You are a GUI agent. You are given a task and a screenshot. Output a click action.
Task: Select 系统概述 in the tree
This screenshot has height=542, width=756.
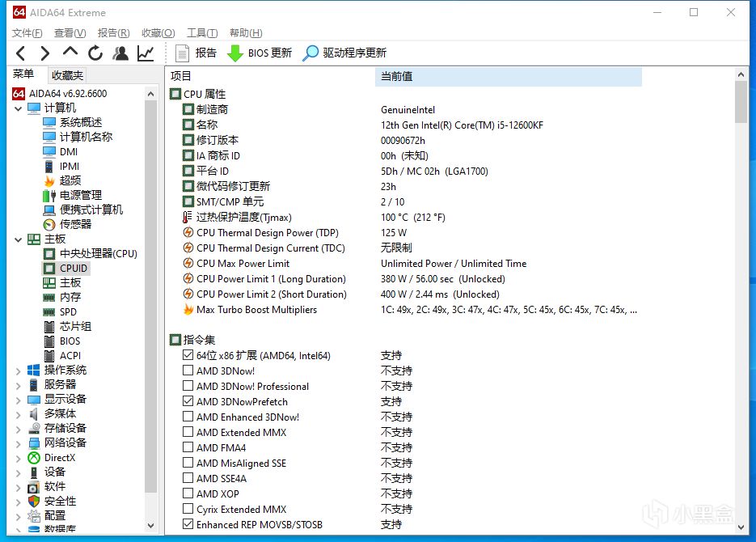[72, 122]
